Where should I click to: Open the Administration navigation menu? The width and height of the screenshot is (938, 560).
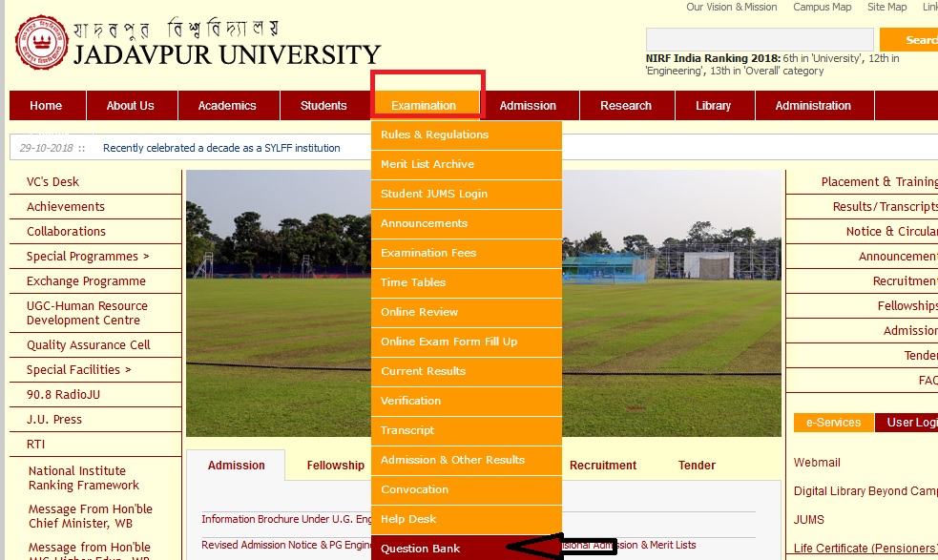click(813, 105)
